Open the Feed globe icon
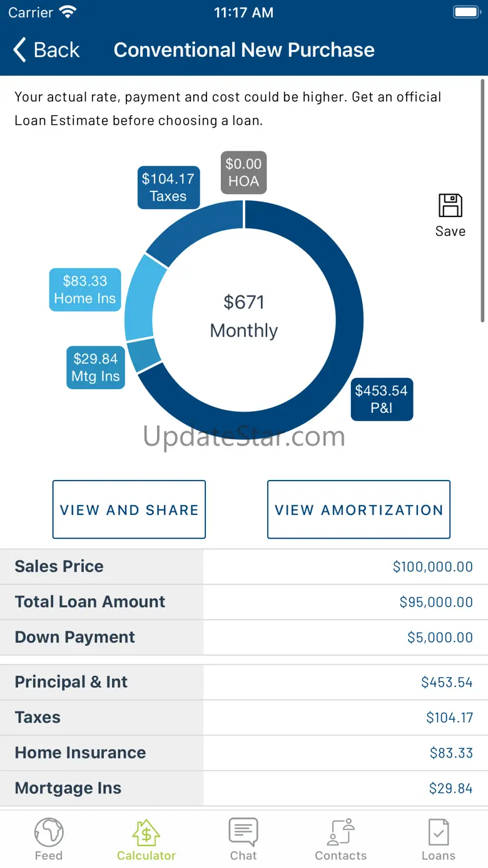 49,832
